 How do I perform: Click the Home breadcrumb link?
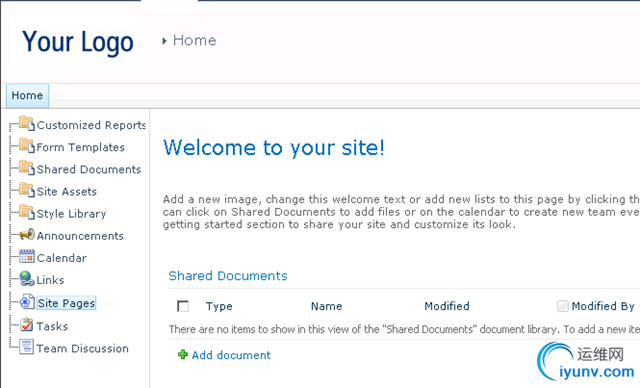[195, 40]
